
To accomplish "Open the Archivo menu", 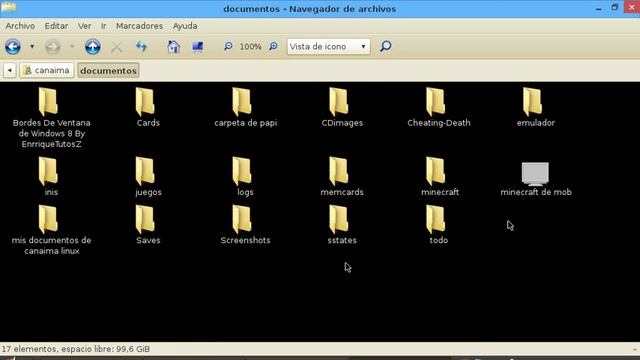I will pos(20,26).
